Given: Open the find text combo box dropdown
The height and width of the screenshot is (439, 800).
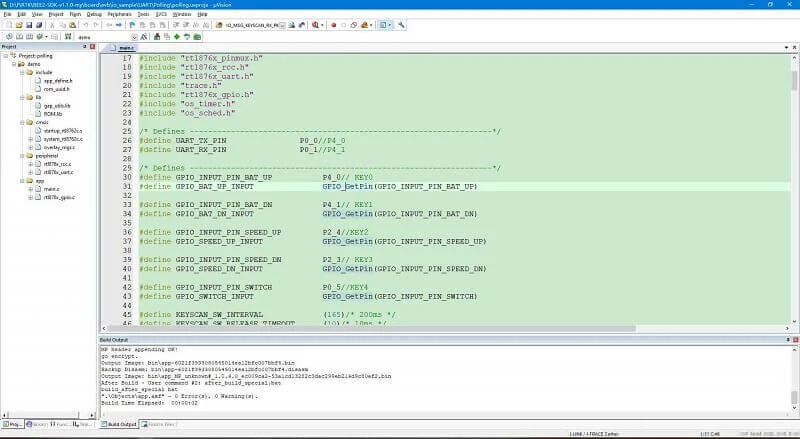Looking at the screenshot, I should tap(282, 25).
